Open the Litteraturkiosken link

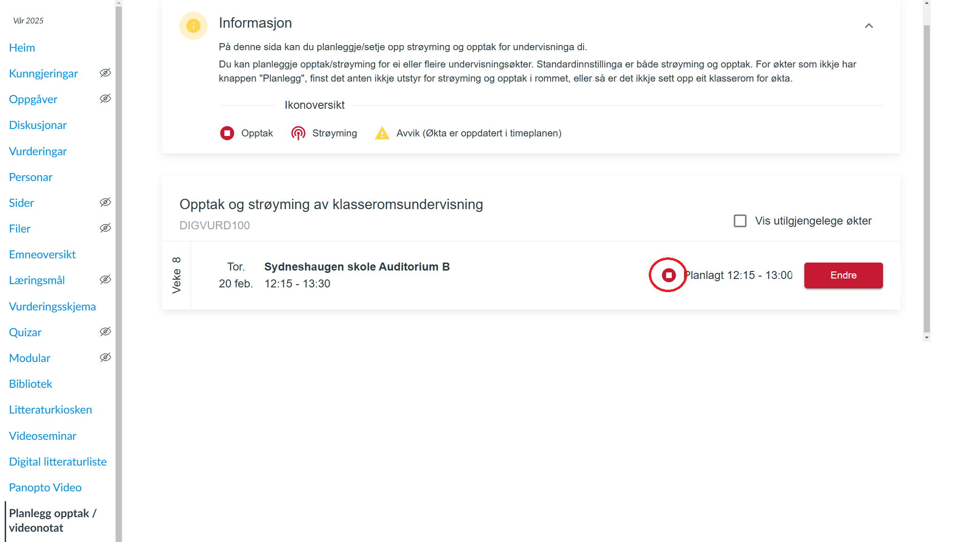pos(51,410)
